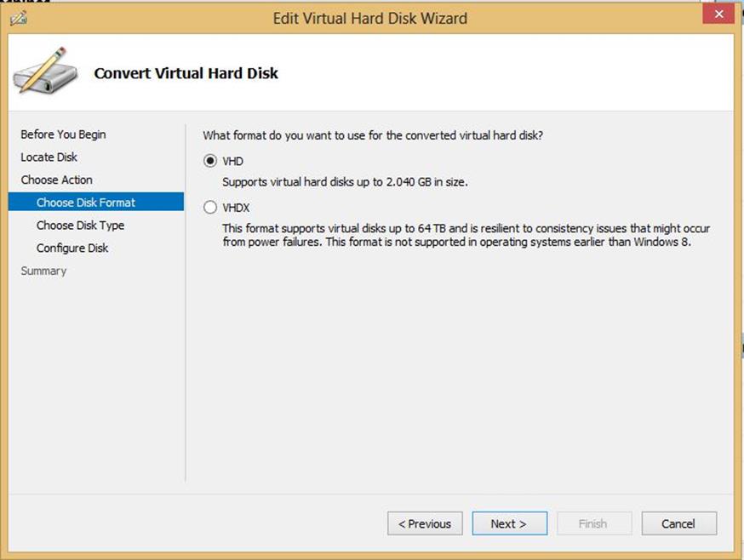Click the wizard icon in the title bar
The image size is (744, 560).
(19, 19)
